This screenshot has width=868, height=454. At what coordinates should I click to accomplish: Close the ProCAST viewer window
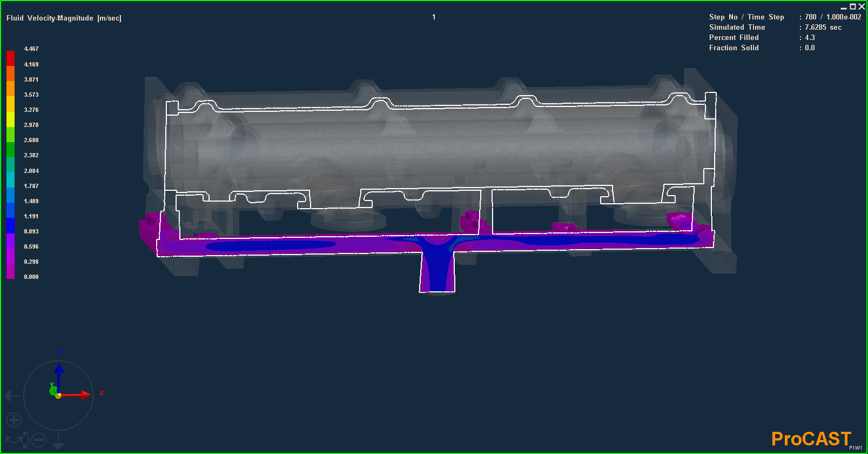click(x=862, y=6)
